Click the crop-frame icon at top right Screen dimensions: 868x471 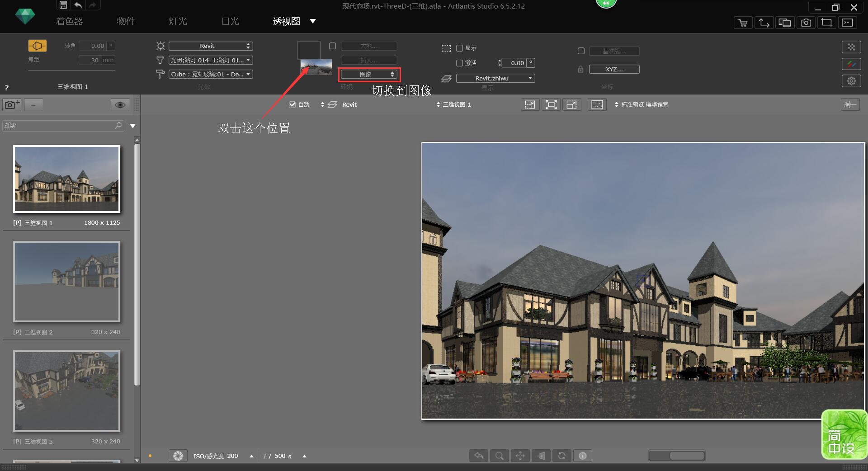[827, 23]
